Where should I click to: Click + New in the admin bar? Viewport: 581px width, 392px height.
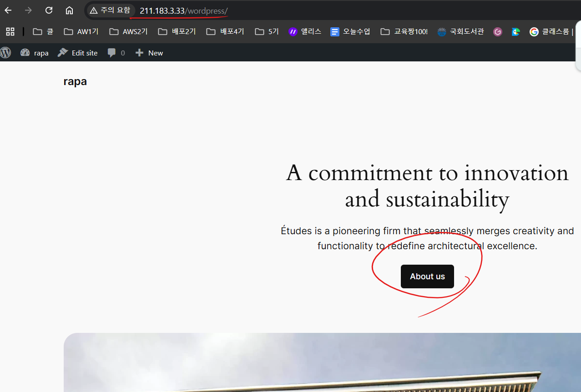click(149, 53)
